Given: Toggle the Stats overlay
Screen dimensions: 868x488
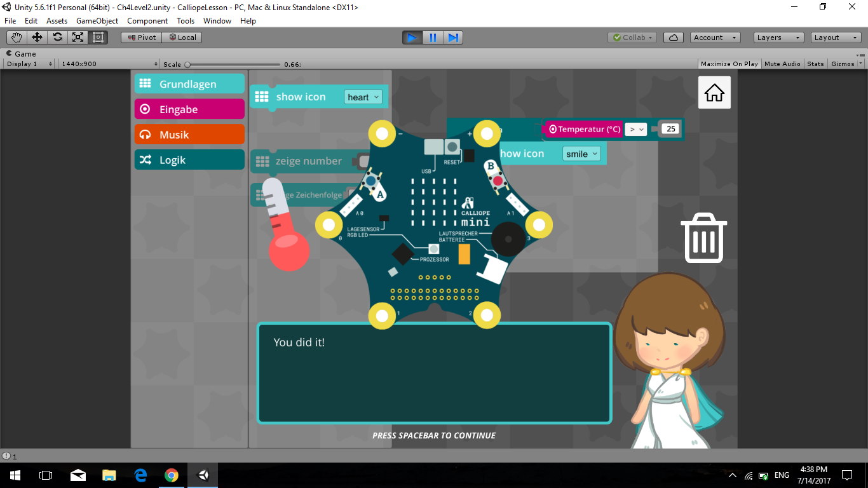Looking at the screenshot, I should [815, 64].
